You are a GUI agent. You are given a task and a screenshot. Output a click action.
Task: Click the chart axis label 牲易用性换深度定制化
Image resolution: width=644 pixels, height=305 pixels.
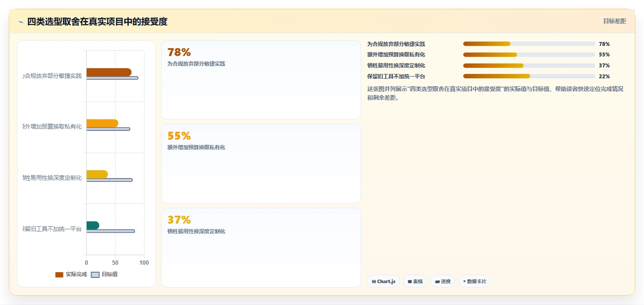click(52, 178)
